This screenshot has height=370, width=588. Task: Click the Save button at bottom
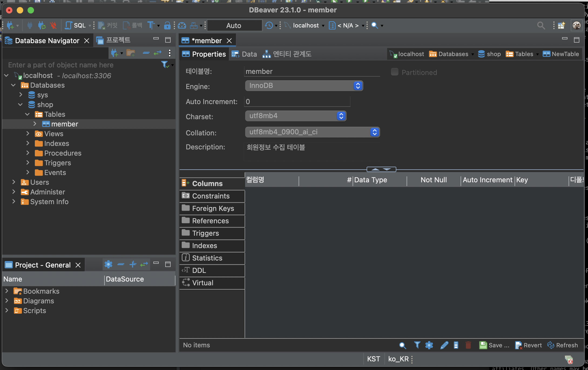[494, 345]
